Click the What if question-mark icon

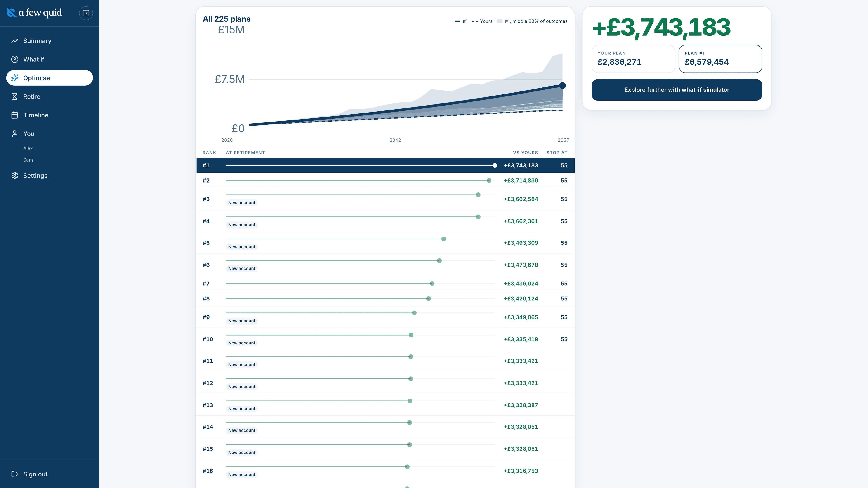(x=14, y=59)
